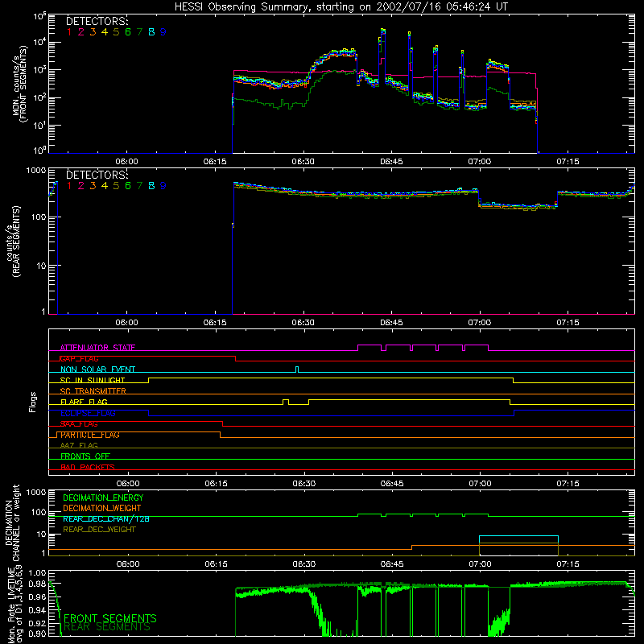644x644 pixels.
Task: Click the FRONT SEGMENTS livetime legend
Action: (110, 618)
